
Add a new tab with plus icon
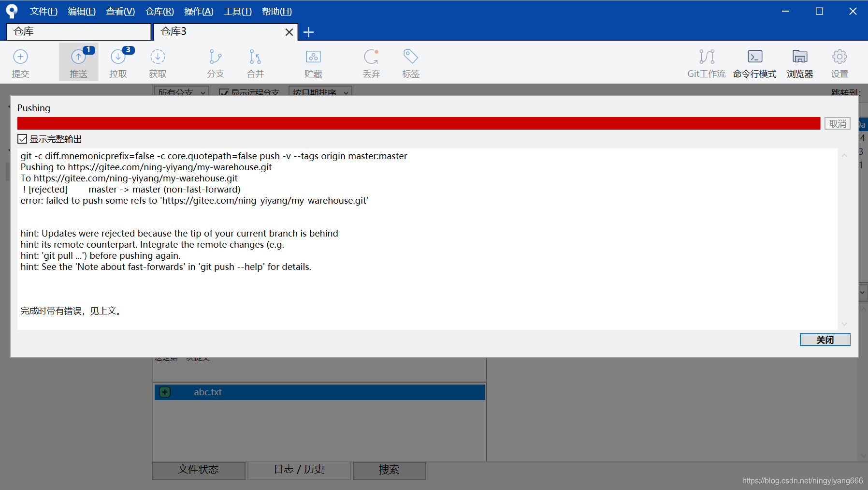pyautogui.click(x=308, y=32)
